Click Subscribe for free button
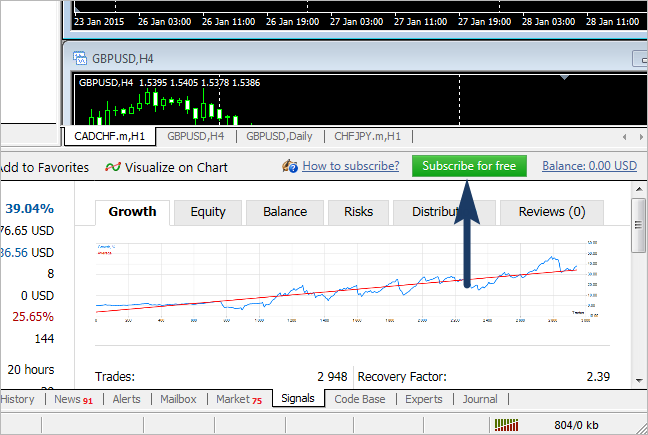Image resolution: width=648 pixels, height=435 pixels. 469,166
